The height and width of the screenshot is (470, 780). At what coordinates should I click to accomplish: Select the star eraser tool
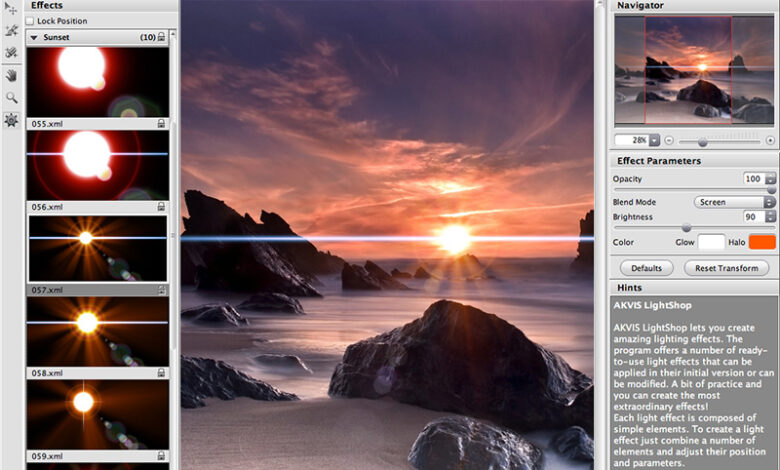(11, 53)
